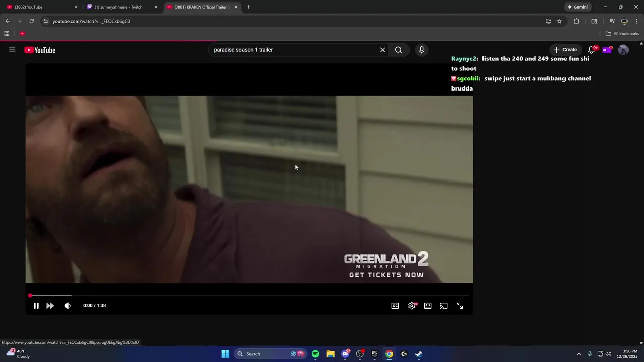Open Steam from the taskbar
The height and width of the screenshot is (362, 644).
pyautogui.click(x=419, y=354)
